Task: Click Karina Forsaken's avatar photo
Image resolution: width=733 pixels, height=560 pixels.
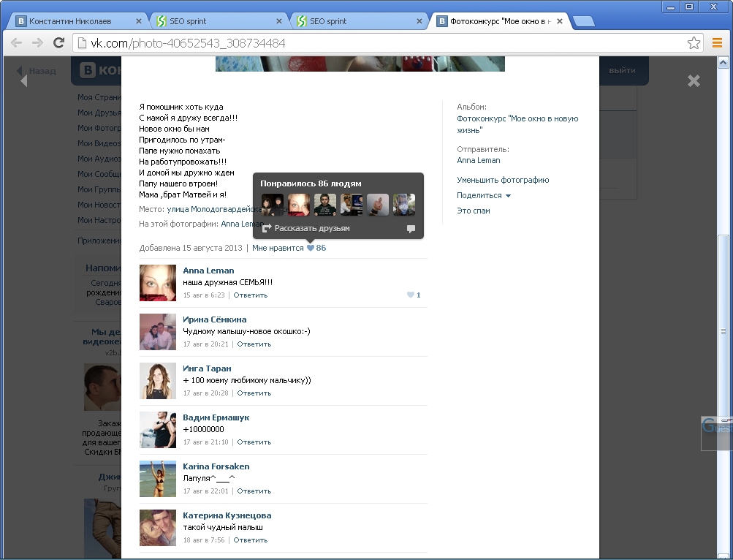Action: click(158, 479)
